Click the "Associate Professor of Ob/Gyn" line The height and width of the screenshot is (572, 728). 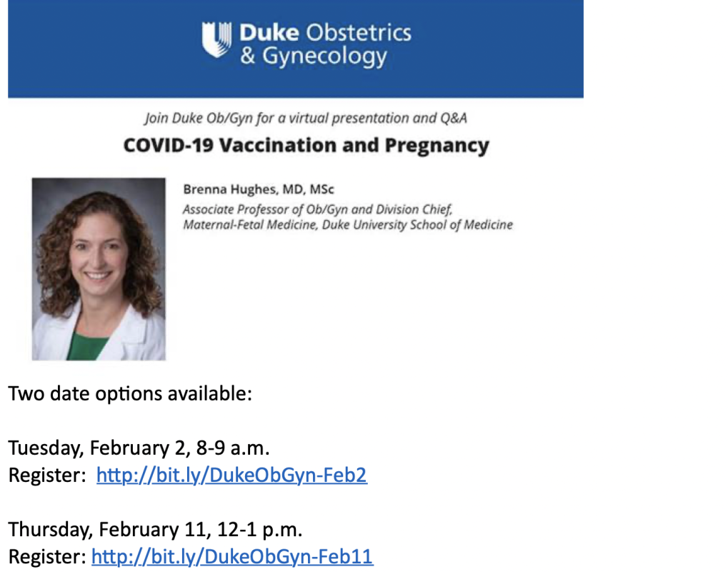tap(317, 210)
